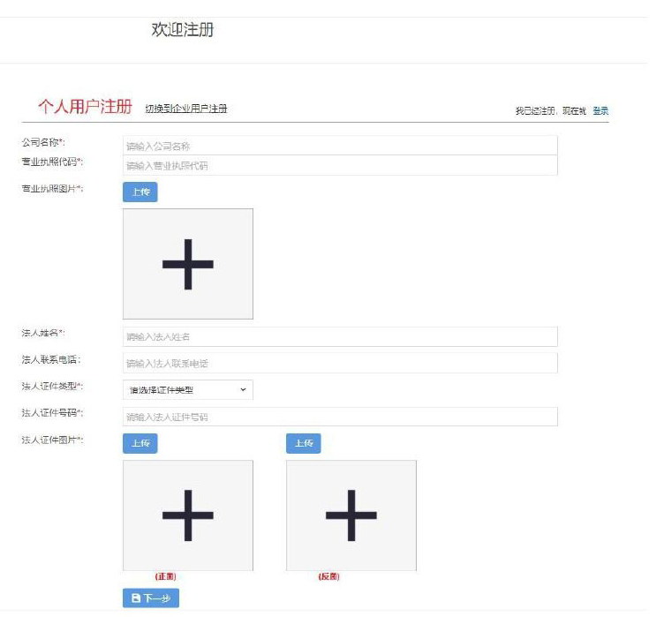This screenshot has height=617, width=672.
Task: Click the 下一步 next step button
Action: click(151, 598)
